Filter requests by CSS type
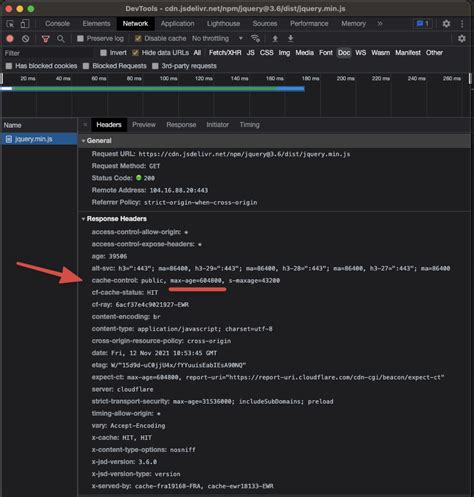 (x=267, y=53)
